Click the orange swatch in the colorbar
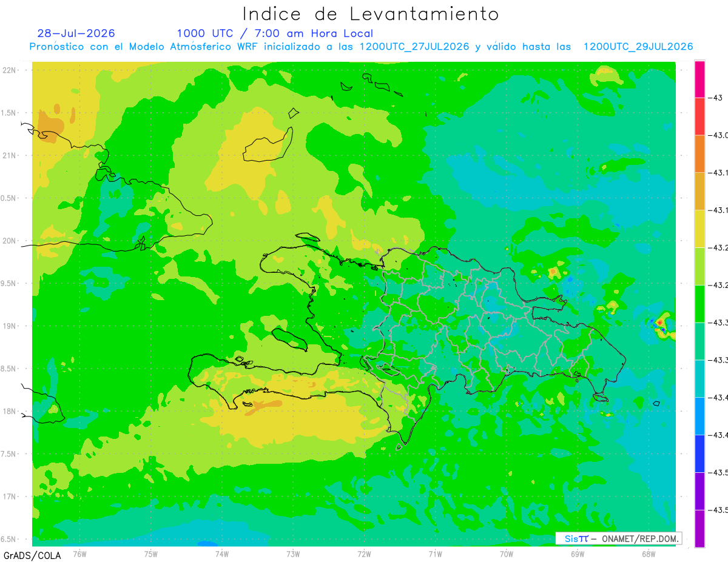This screenshot has height=562, width=728. [699, 154]
